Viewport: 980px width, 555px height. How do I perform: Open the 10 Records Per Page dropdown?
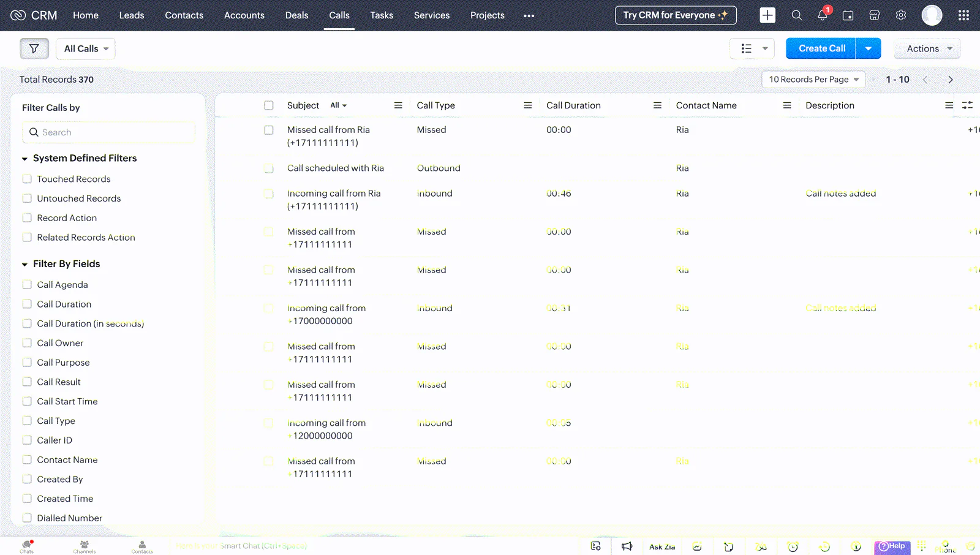[813, 80]
